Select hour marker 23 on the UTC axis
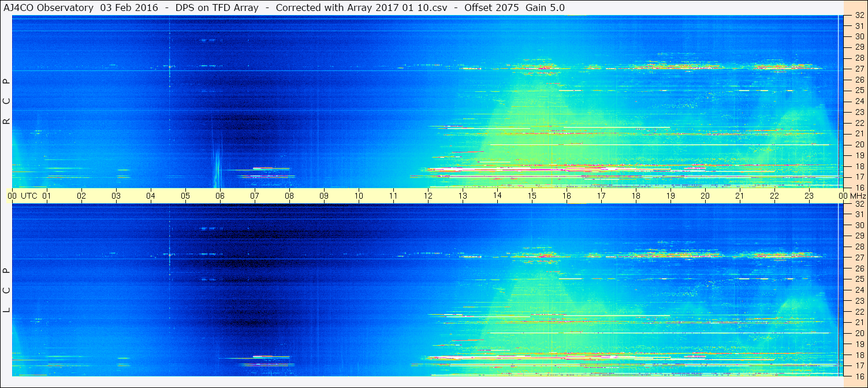The width and height of the screenshot is (868, 388). [809, 196]
